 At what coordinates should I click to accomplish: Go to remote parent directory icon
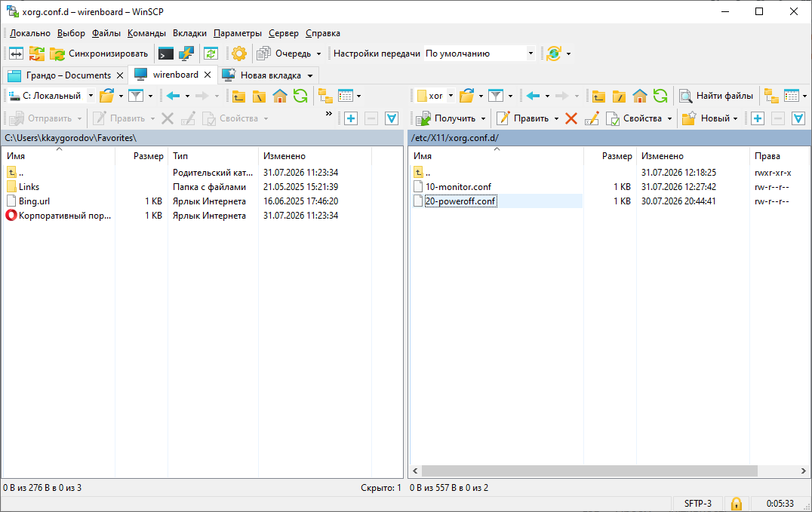(598, 96)
